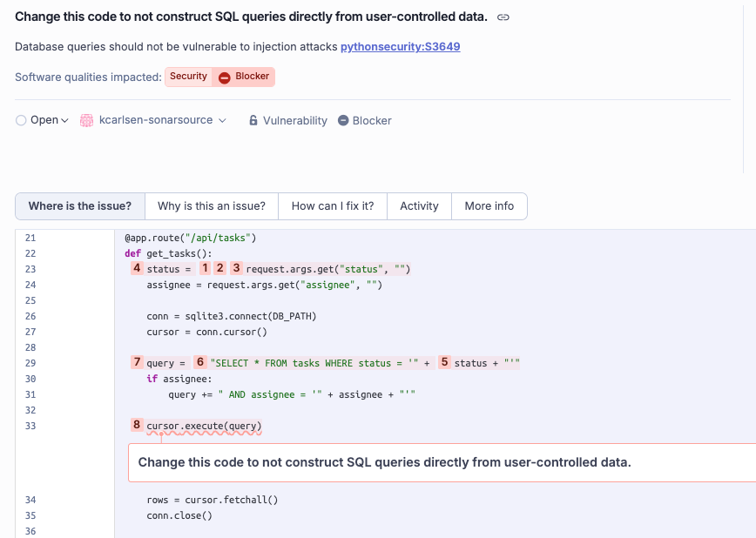
Task: Switch to the Activity tab
Action: pyautogui.click(x=419, y=206)
